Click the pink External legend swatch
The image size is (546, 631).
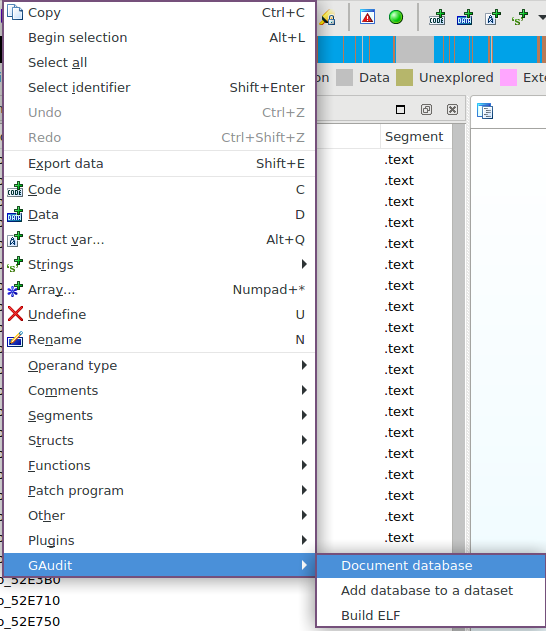(x=509, y=78)
